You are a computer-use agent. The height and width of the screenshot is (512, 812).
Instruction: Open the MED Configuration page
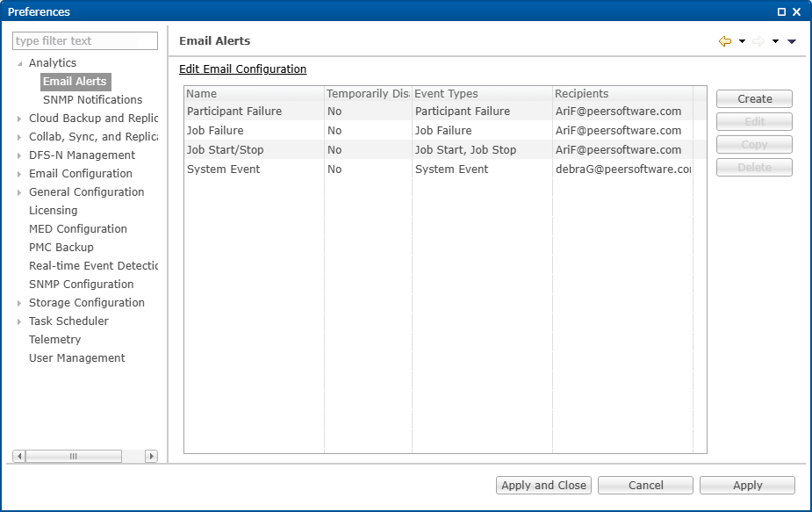[78, 228]
